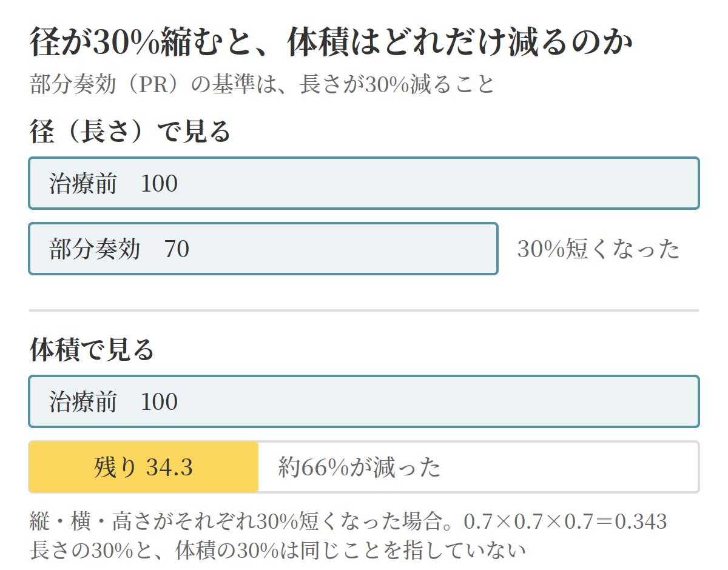The width and height of the screenshot is (728, 570).
Task: Click 治療前 text in the volume bar
Action: [x=83, y=402]
